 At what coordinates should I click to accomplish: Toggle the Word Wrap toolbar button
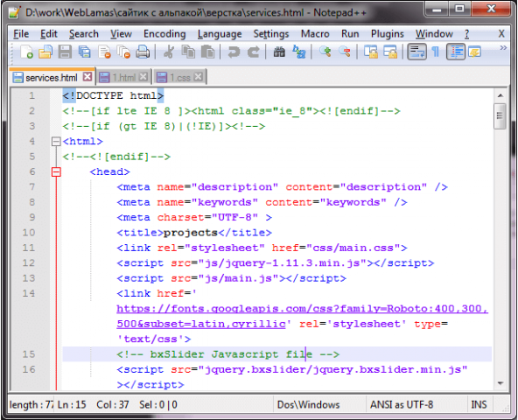tap(416, 52)
